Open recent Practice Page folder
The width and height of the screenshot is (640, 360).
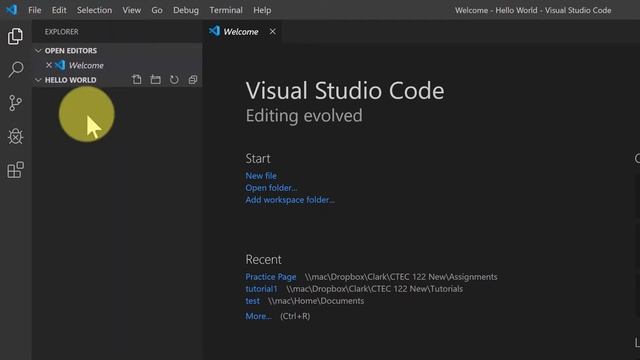point(271,277)
